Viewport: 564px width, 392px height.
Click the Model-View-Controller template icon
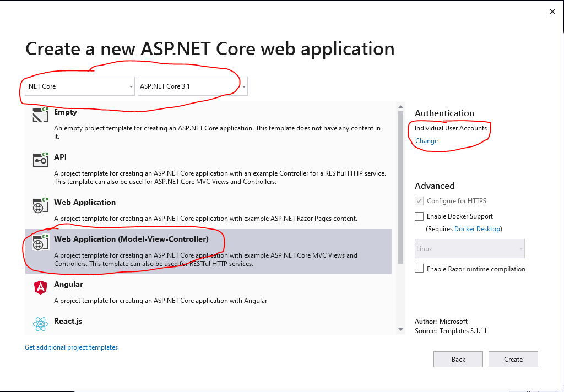point(40,242)
